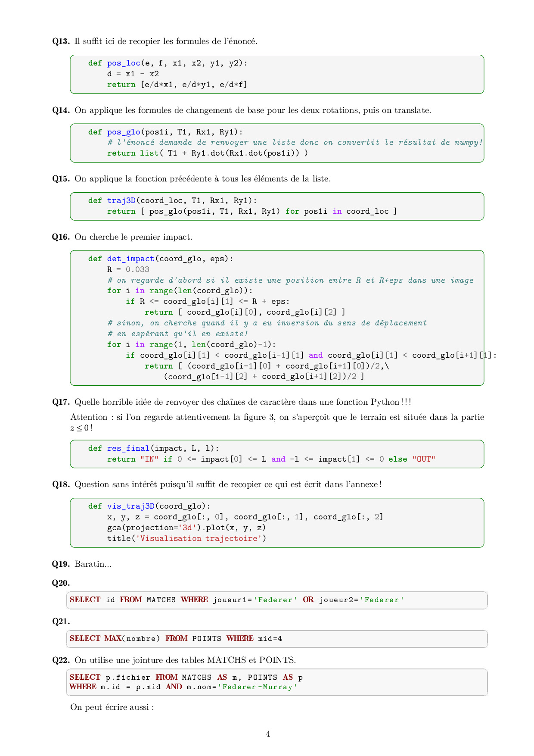
Task: Click the 'Federer-Murray' string in Q22 query
Action: click(257, 687)
